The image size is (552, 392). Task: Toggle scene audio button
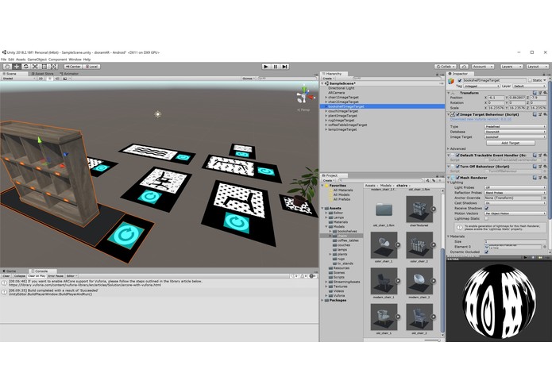click(57, 79)
